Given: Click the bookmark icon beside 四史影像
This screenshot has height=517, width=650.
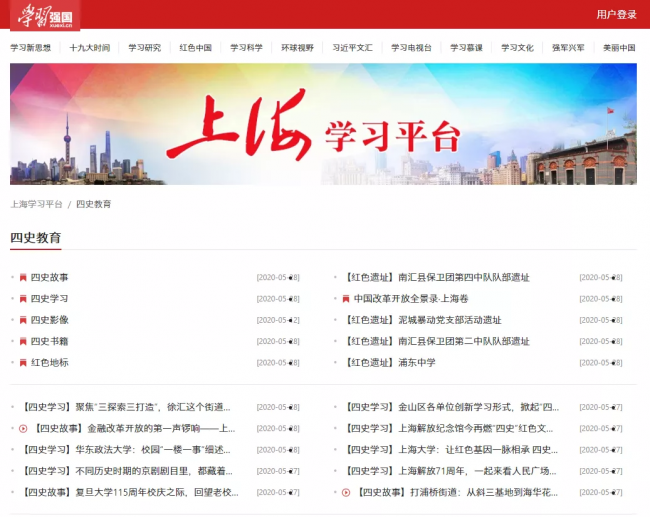Looking at the screenshot, I should pos(23,320).
